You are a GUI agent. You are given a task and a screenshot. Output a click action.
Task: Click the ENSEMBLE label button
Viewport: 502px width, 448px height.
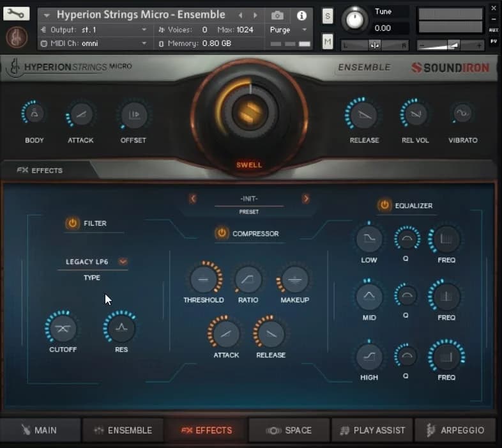pyautogui.click(x=364, y=67)
